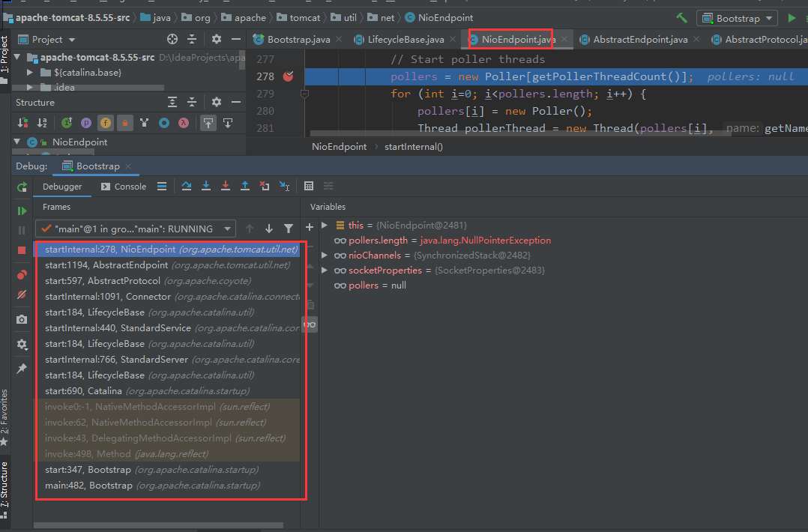Click the locate/scroll from source target icon
The width and height of the screenshot is (808, 532).
click(172, 39)
